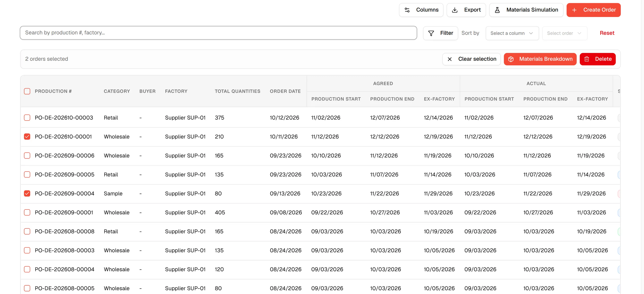The height and width of the screenshot is (294, 644).
Task: Click the plus icon in Create Order
Action: (574, 10)
